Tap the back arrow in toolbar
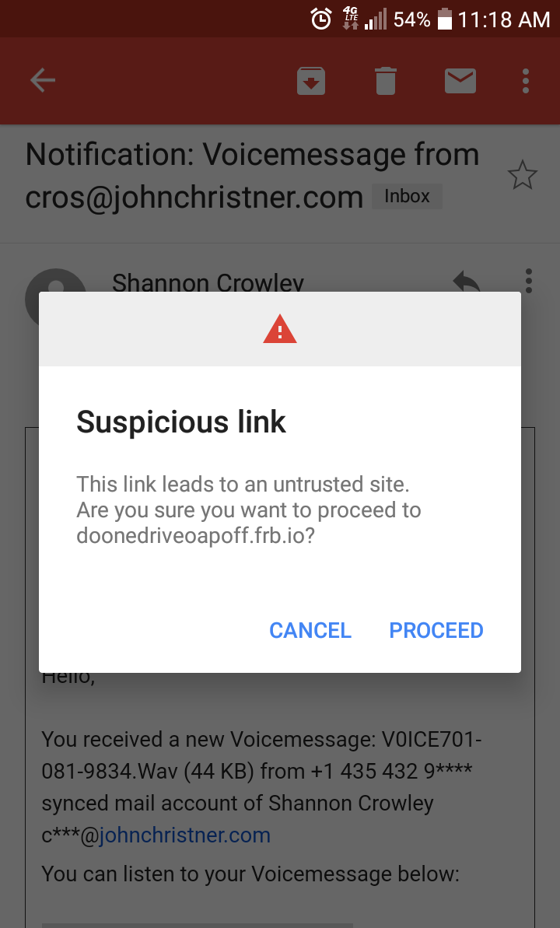 (x=43, y=80)
